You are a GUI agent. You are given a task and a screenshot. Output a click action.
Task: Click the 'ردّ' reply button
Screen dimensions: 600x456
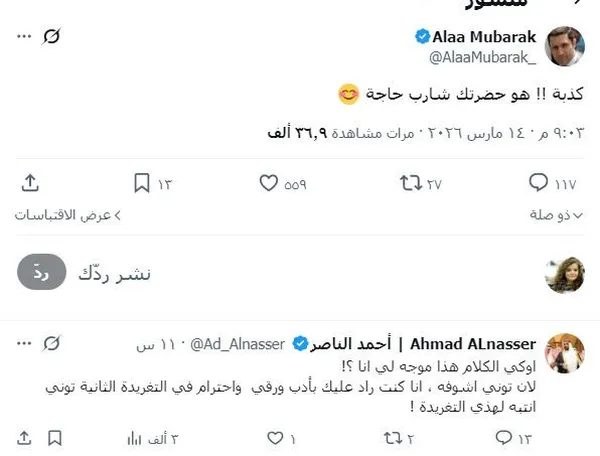click(42, 273)
